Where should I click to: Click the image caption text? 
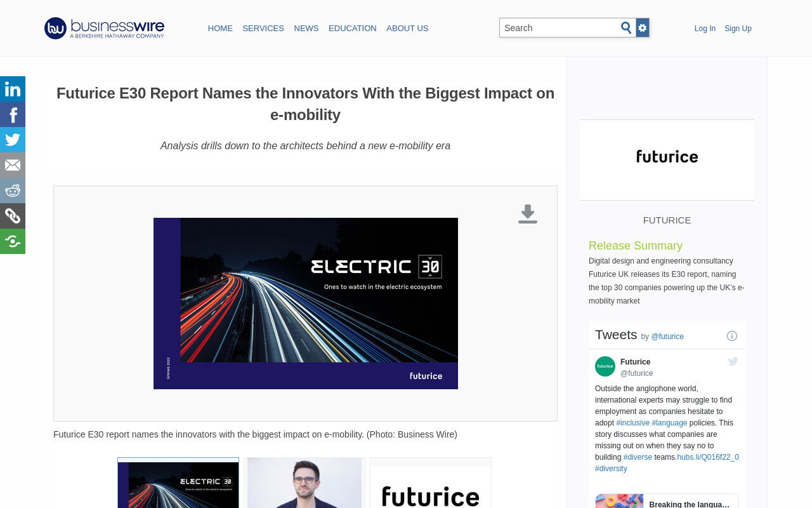coord(255,434)
